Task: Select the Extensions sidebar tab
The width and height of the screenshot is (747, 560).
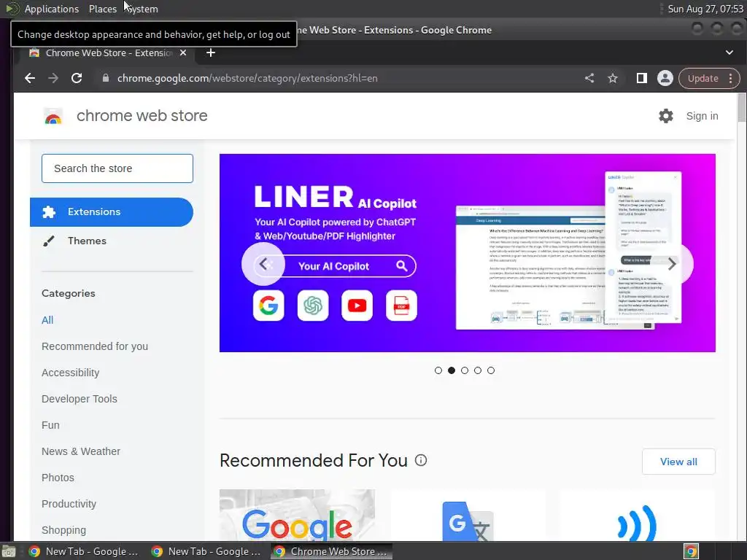Action: pos(112,212)
